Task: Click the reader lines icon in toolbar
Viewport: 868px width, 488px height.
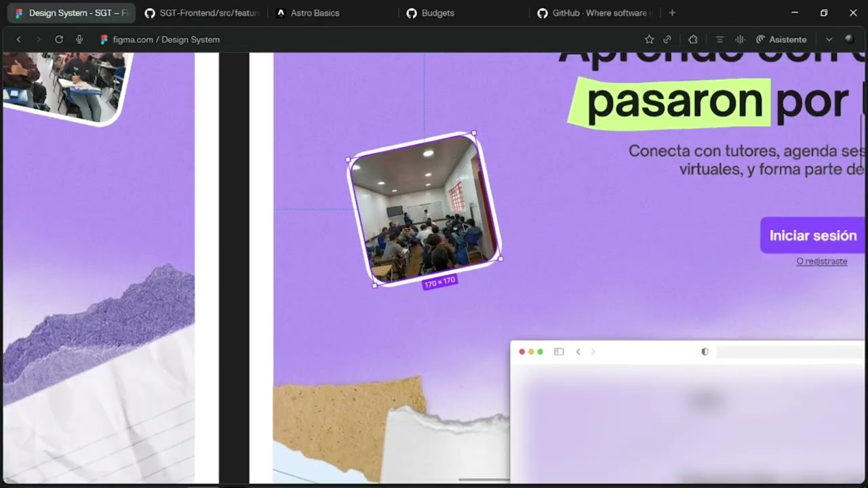Action: tap(720, 39)
